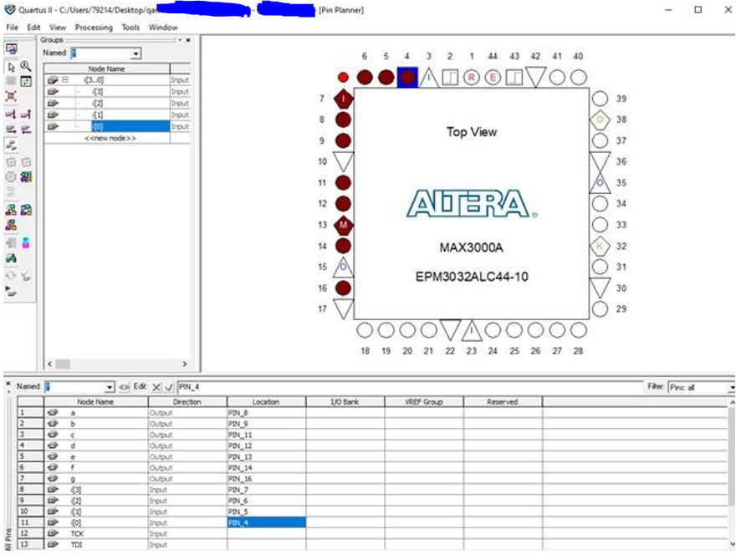The width and height of the screenshot is (741, 560).
Task: Select the empty circle for pin 39
Action: point(600,99)
